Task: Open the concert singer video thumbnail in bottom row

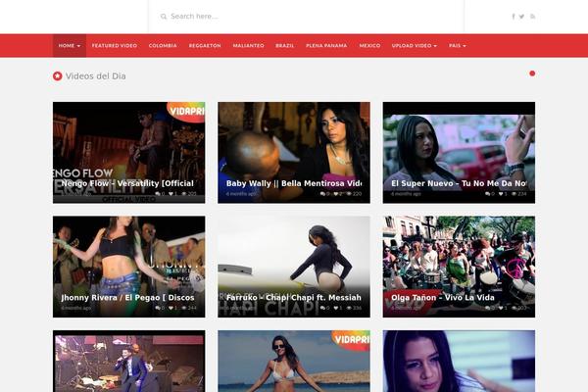Action: tap(129, 362)
